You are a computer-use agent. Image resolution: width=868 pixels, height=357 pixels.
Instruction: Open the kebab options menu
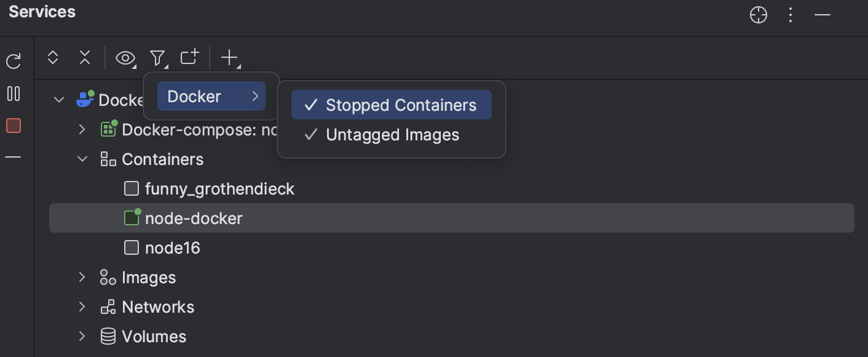click(x=790, y=15)
